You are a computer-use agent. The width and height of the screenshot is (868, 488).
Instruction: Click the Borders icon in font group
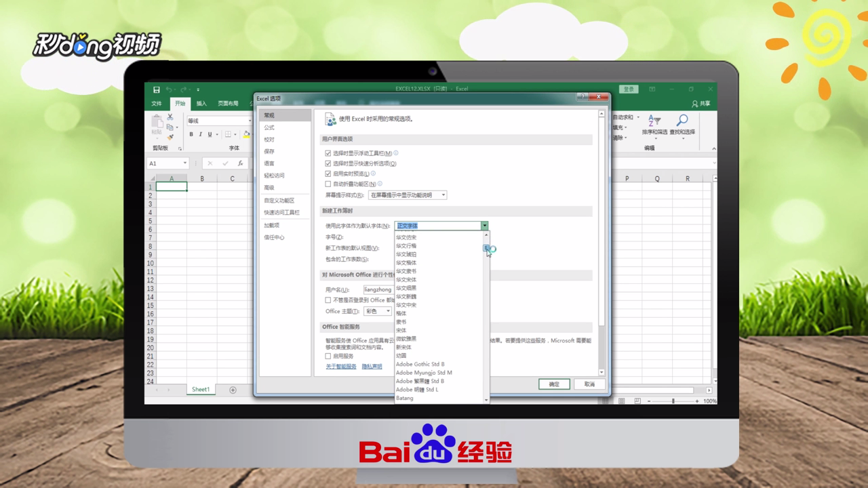pos(228,134)
